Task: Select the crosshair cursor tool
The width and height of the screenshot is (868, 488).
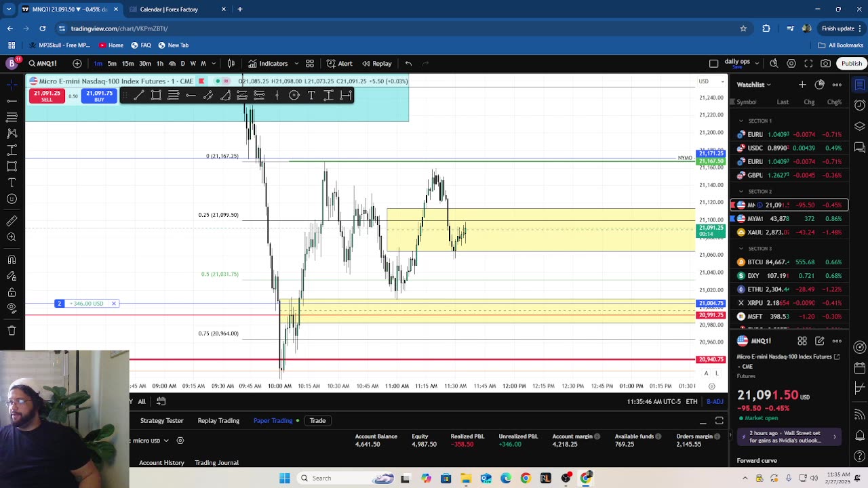Action: 12,84
